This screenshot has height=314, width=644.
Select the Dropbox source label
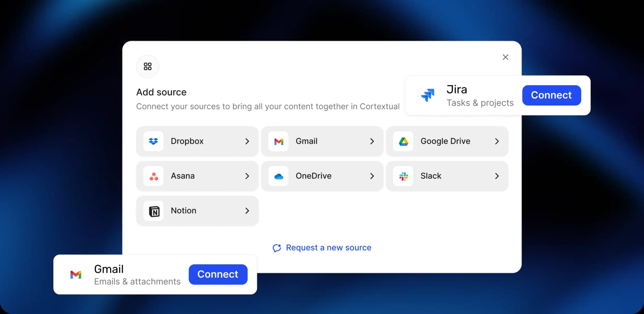click(187, 141)
